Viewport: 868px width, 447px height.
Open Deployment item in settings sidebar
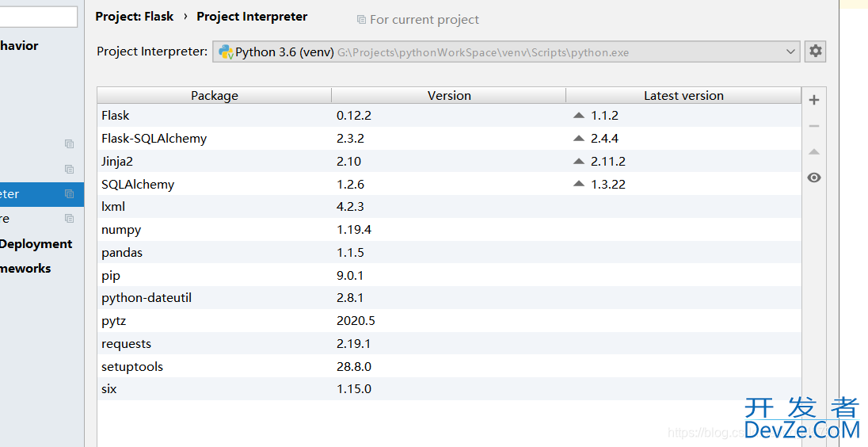36,244
